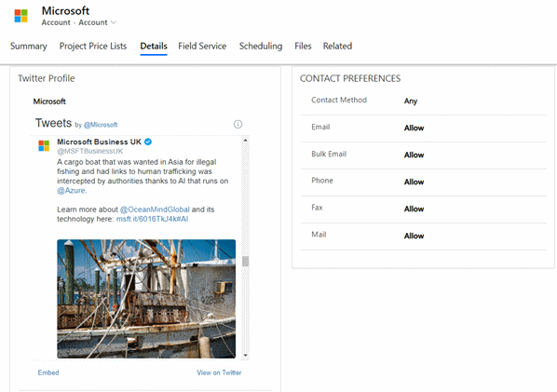Click the Embed link below tweets

coord(48,372)
